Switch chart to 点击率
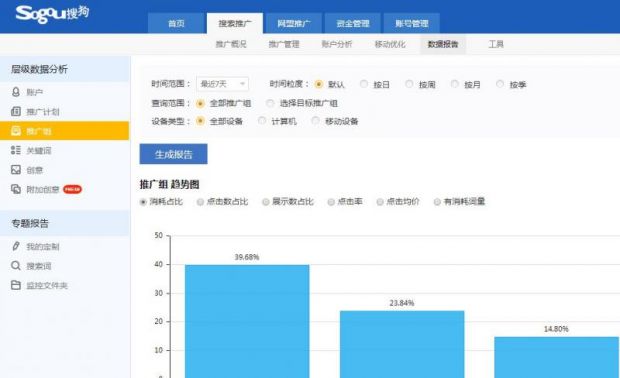Screen dimensions: 620x378 click(x=331, y=202)
